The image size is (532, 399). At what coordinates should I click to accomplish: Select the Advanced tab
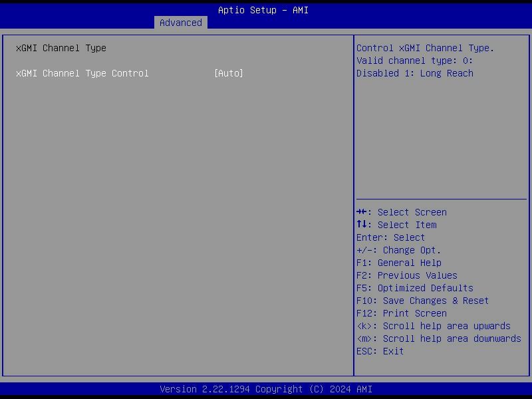click(180, 23)
